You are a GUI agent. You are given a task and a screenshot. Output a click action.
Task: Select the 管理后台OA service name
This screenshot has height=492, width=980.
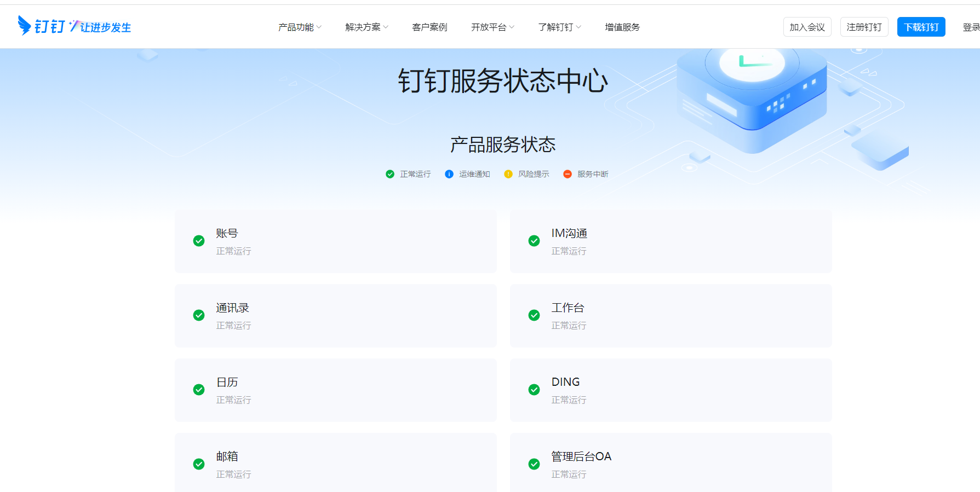[x=581, y=456]
